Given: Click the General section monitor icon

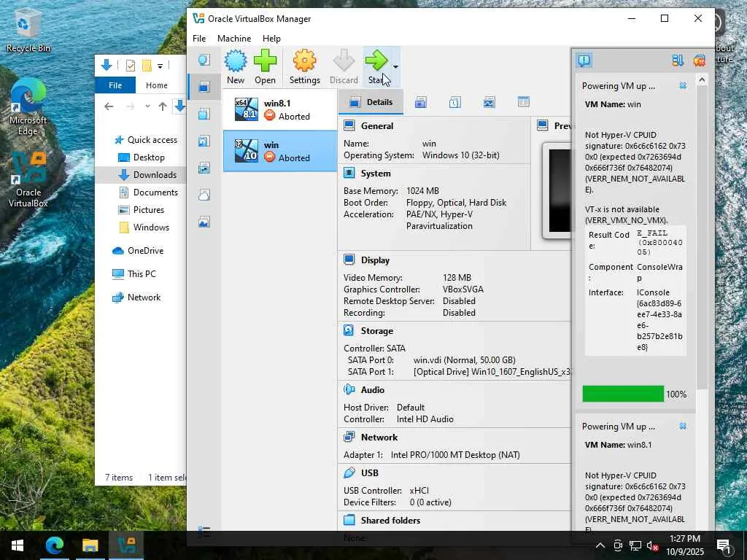Looking at the screenshot, I should 349,125.
